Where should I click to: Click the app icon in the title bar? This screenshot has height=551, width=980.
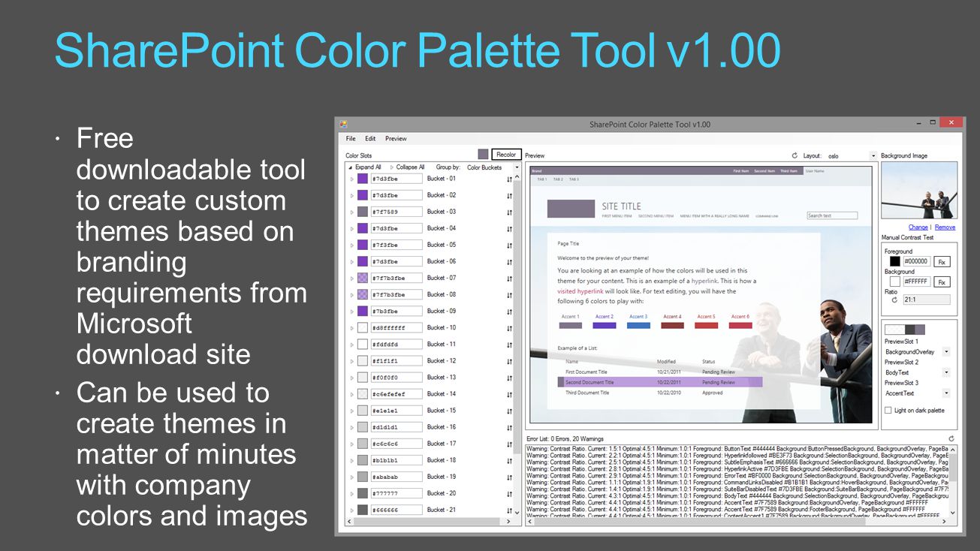point(343,124)
